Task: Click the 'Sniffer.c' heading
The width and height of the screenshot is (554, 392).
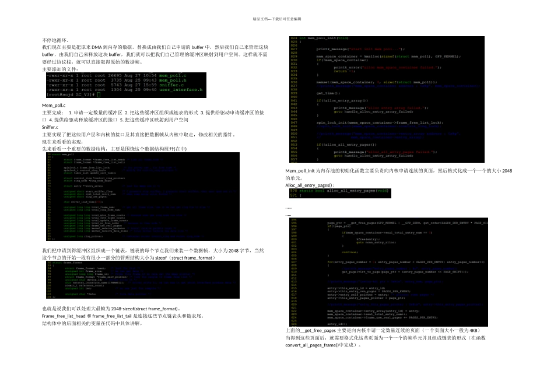Action: tap(50, 127)
